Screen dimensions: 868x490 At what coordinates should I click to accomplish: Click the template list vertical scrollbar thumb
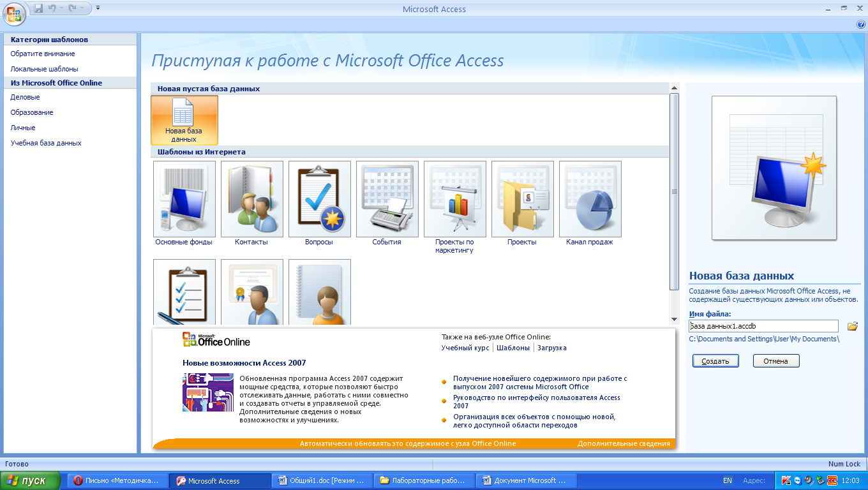(674, 191)
